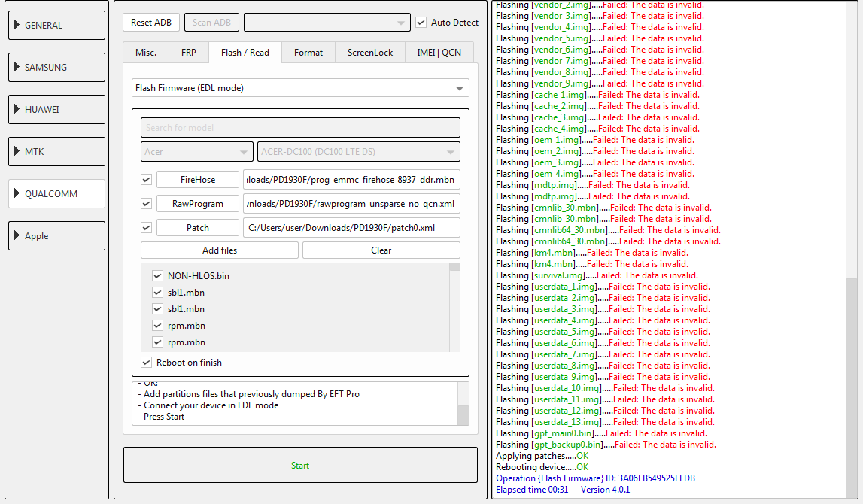Click the NON-HLOS.bin file name
863x504 pixels.
198,275
